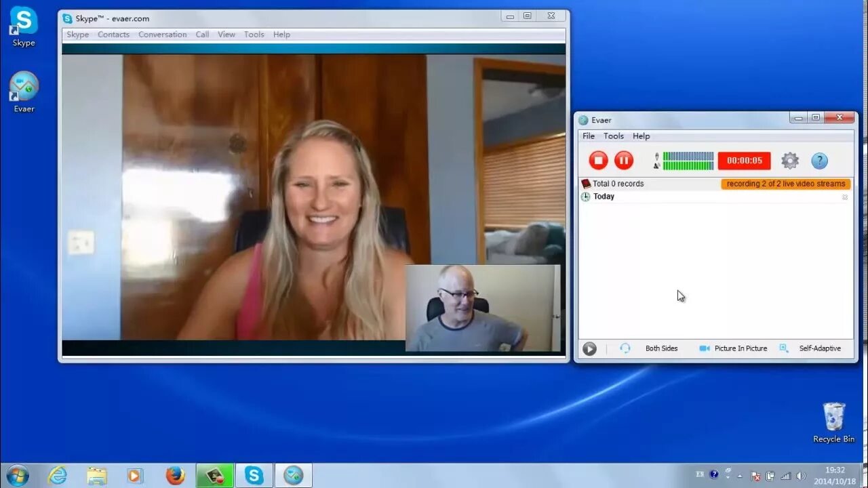Viewport: 868px width, 488px height.
Task: Open the File menu in Evaer
Action: click(x=589, y=136)
